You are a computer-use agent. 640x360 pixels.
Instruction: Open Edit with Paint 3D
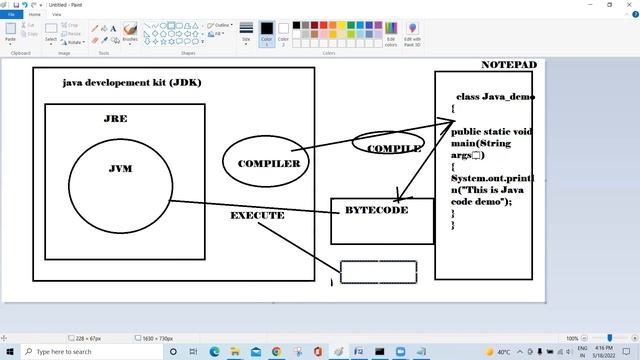pyautogui.click(x=412, y=34)
